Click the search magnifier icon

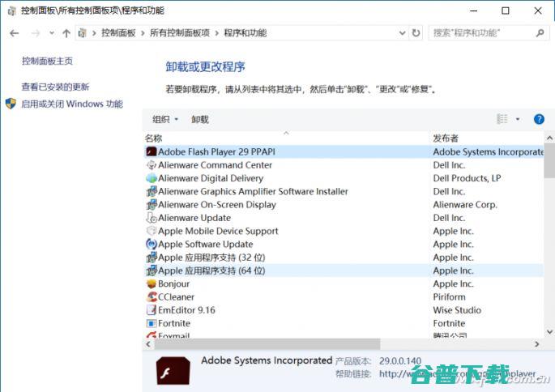pyautogui.click(x=540, y=33)
